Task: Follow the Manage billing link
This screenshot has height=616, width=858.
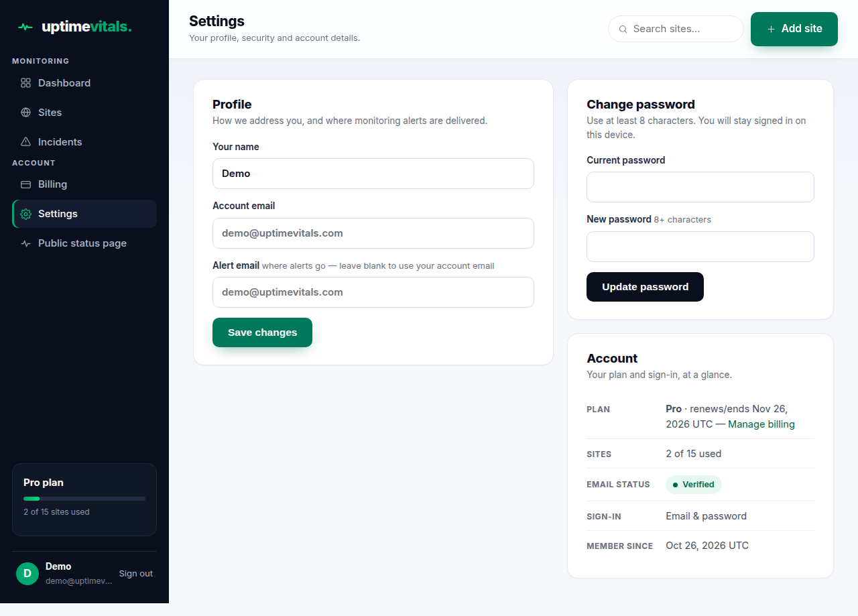Action: pos(761,424)
